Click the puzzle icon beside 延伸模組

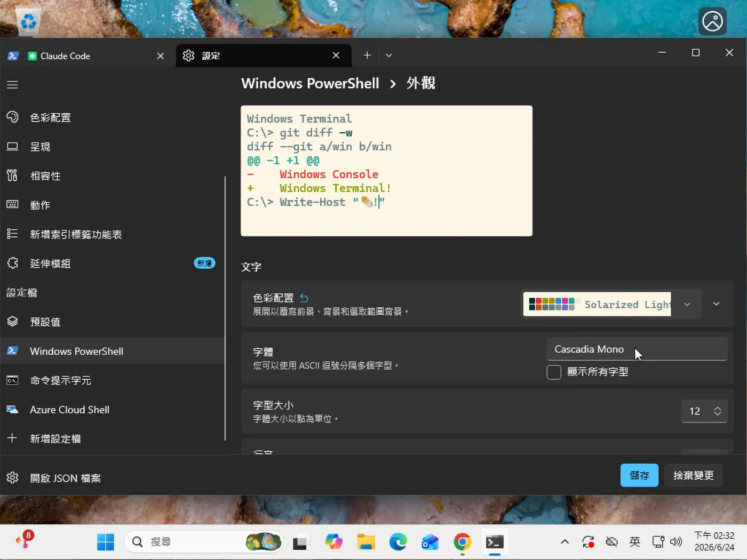click(x=12, y=263)
